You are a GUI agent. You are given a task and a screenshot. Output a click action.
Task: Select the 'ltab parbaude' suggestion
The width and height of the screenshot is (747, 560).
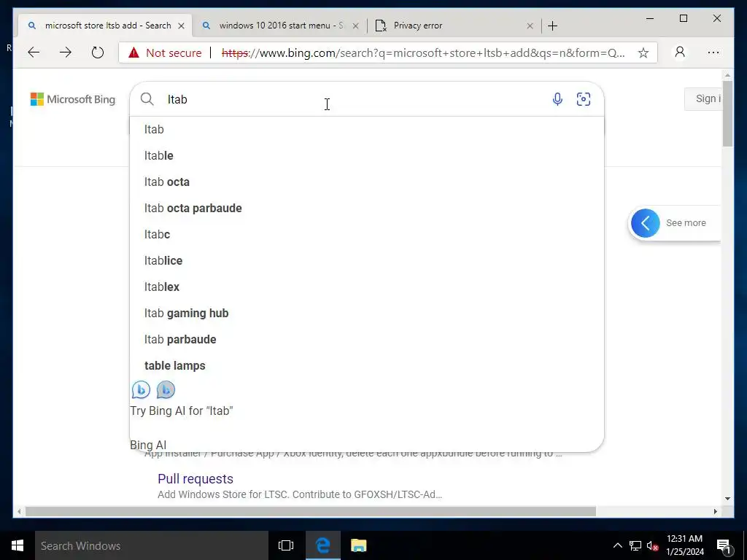click(367, 339)
